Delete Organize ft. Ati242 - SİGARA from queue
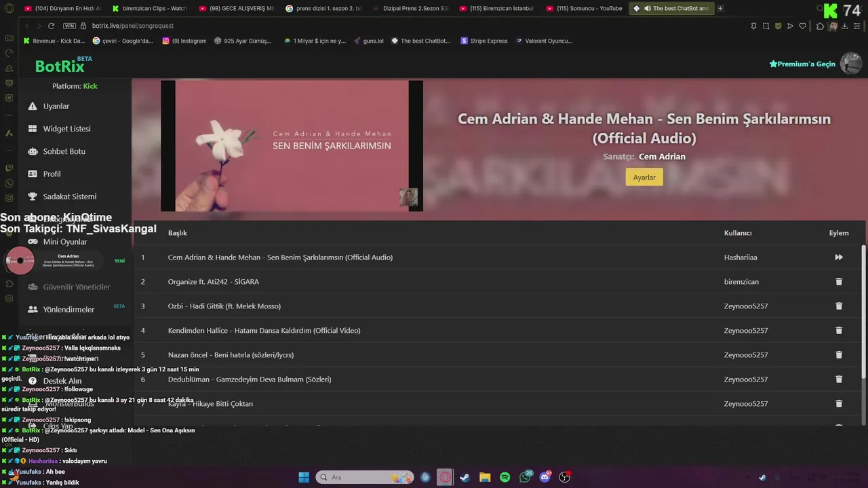868x488 pixels. [839, 282]
